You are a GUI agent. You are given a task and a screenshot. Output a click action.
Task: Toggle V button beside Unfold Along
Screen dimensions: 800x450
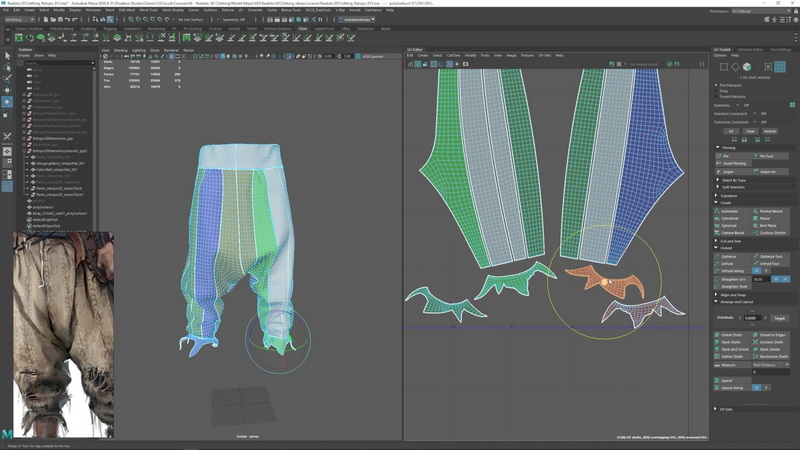point(766,271)
